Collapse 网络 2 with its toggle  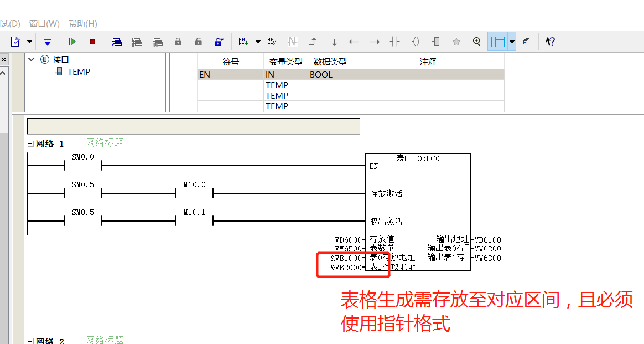30,341
